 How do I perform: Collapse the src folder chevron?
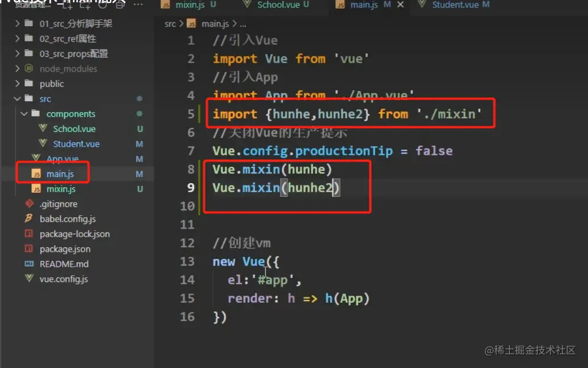coord(17,98)
